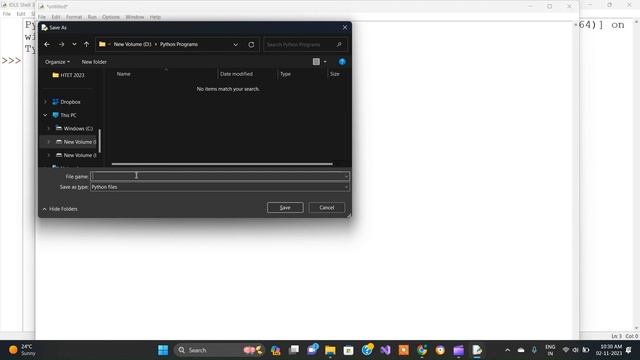640x360 pixels.
Task: Cancel the Save As dialog
Action: 327,208
